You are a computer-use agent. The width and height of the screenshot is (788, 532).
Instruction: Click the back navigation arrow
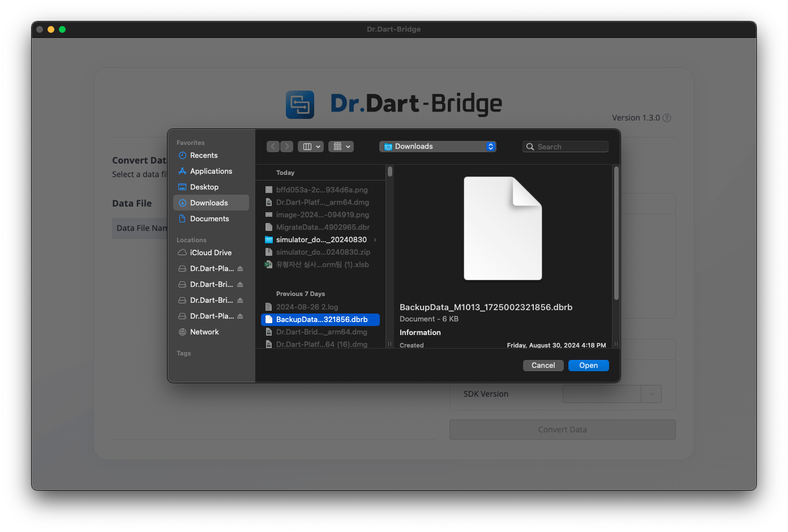point(273,147)
